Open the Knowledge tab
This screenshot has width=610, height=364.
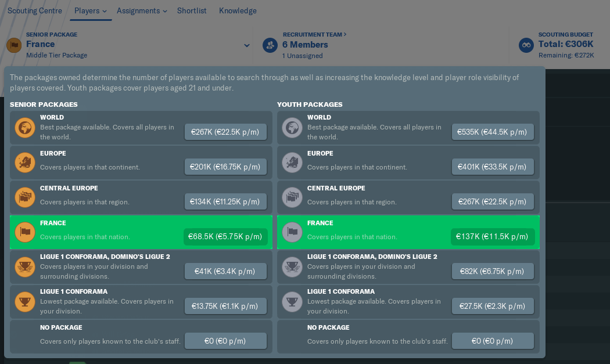pos(238,11)
